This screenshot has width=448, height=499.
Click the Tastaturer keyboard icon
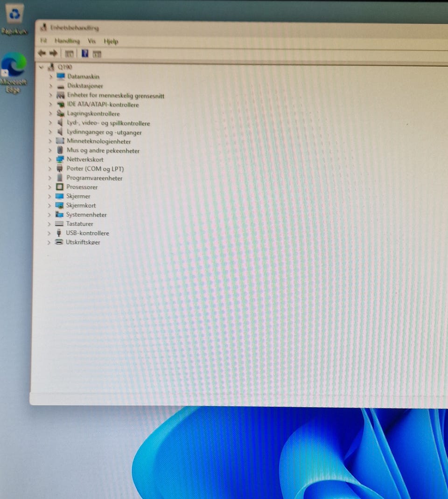click(59, 223)
